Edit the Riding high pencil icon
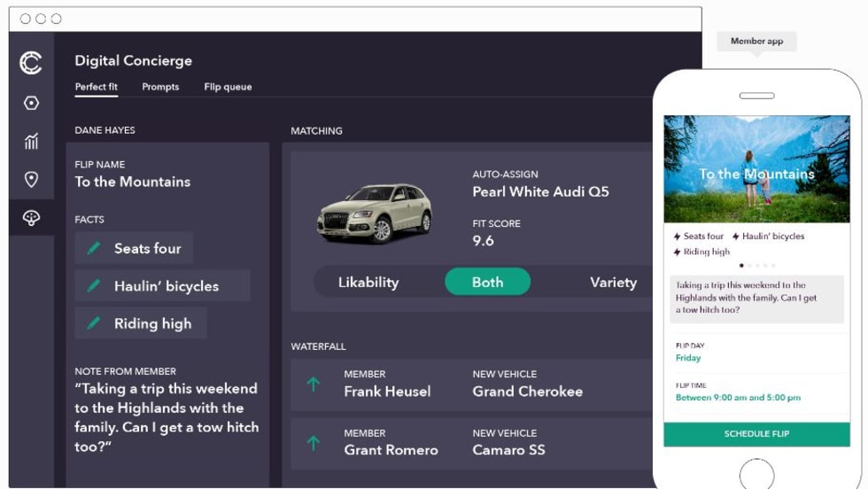The width and height of the screenshot is (868, 489). tap(94, 323)
